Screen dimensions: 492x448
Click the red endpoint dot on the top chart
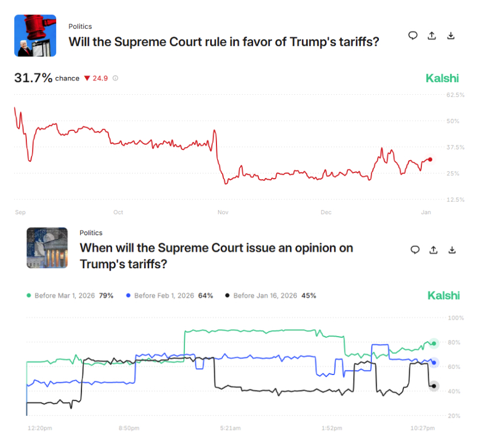tap(431, 159)
